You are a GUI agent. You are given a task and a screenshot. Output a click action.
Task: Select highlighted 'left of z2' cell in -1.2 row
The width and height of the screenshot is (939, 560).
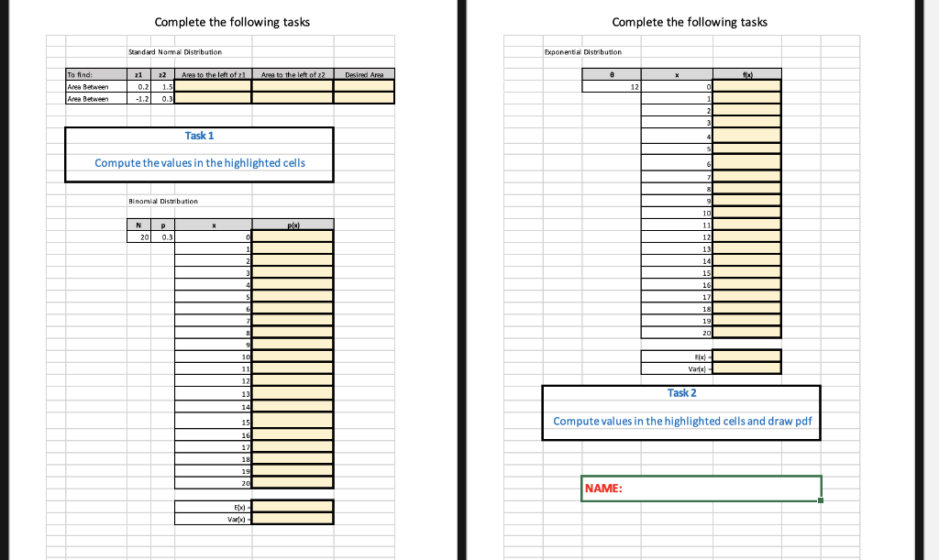(x=293, y=98)
